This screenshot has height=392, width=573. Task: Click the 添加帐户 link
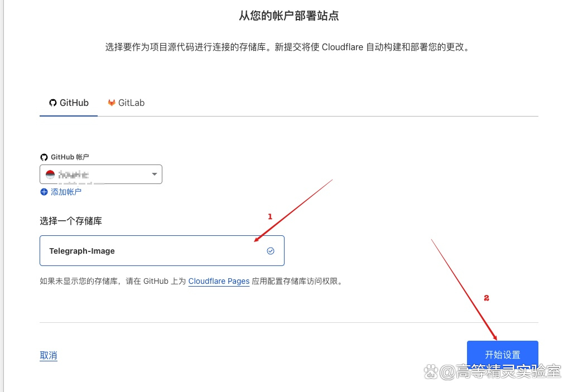click(x=66, y=192)
